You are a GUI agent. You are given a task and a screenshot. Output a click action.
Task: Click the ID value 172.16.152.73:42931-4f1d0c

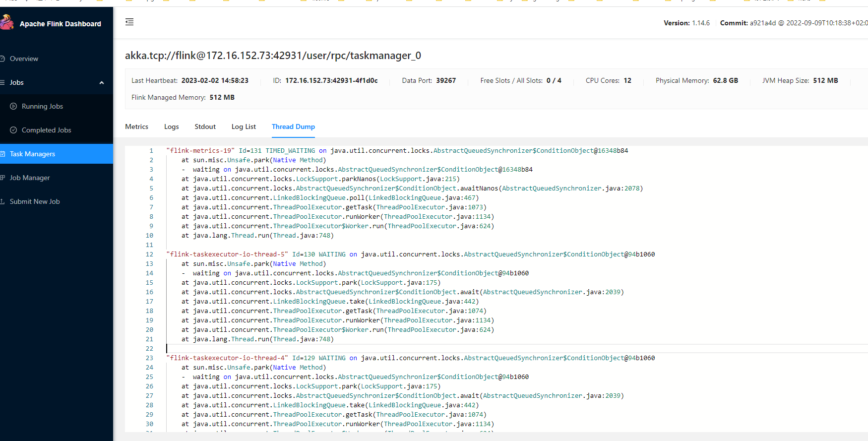tap(331, 80)
